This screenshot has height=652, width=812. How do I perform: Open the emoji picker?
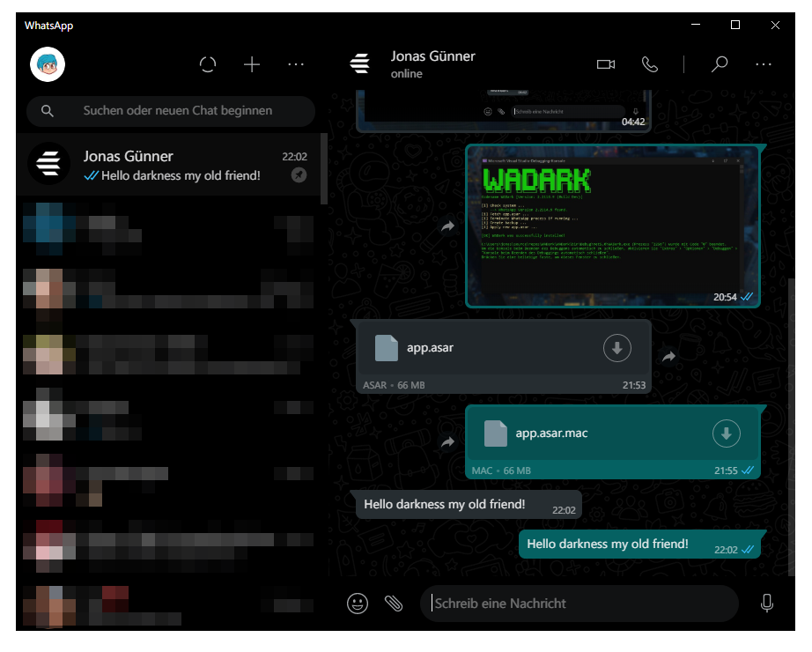click(357, 603)
